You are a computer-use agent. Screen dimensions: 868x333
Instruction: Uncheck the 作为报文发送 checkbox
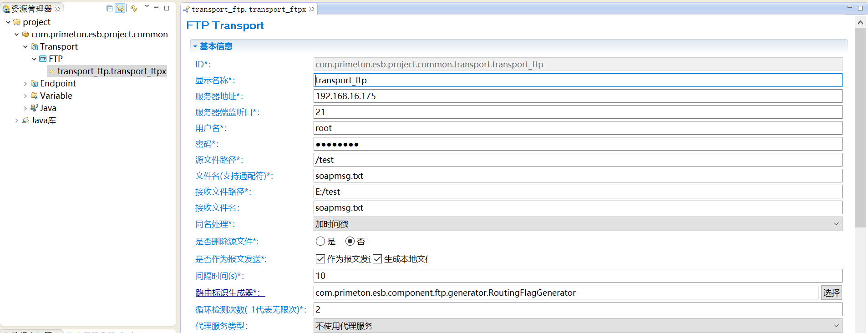[320, 259]
